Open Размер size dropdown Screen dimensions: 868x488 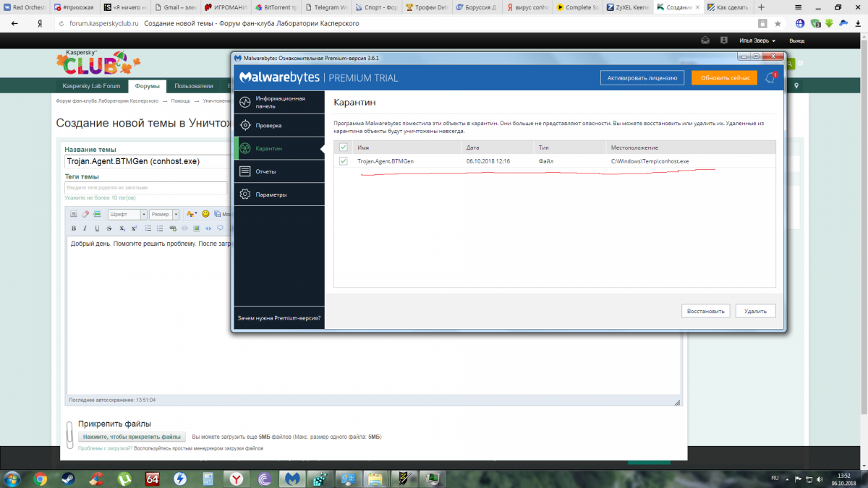(165, 214)
